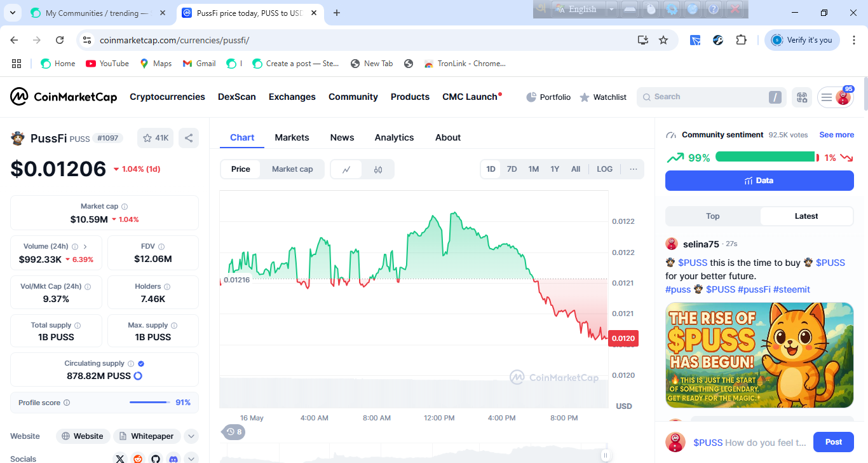The image size is (868, 463).
Task: Add PussFi to watchlist via 41K star
Action: pos(156,138)
